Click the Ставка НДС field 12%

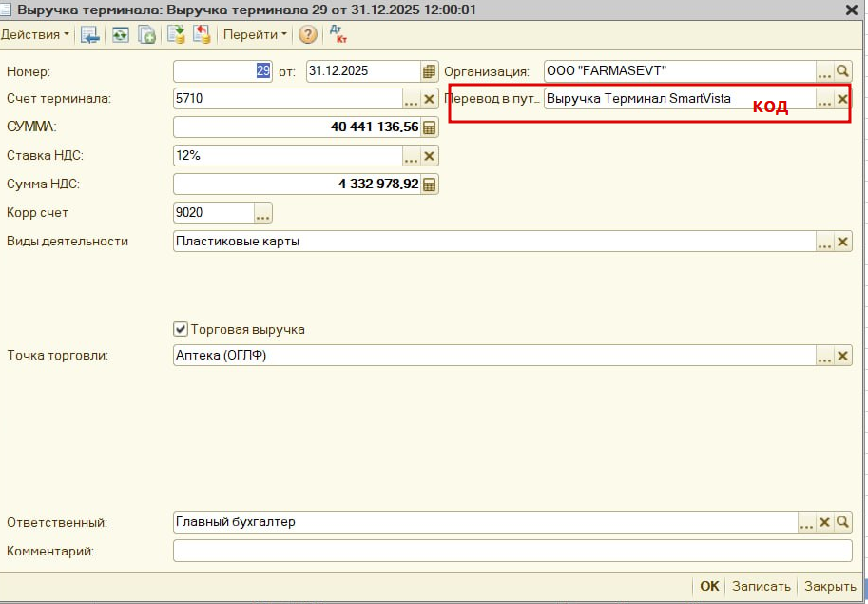288,156
